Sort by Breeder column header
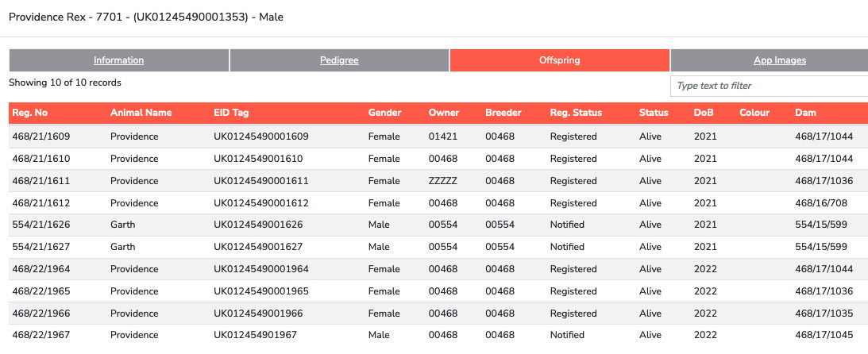Image resolution: width=868 pixels, height=354 pixels. point(503,113)
